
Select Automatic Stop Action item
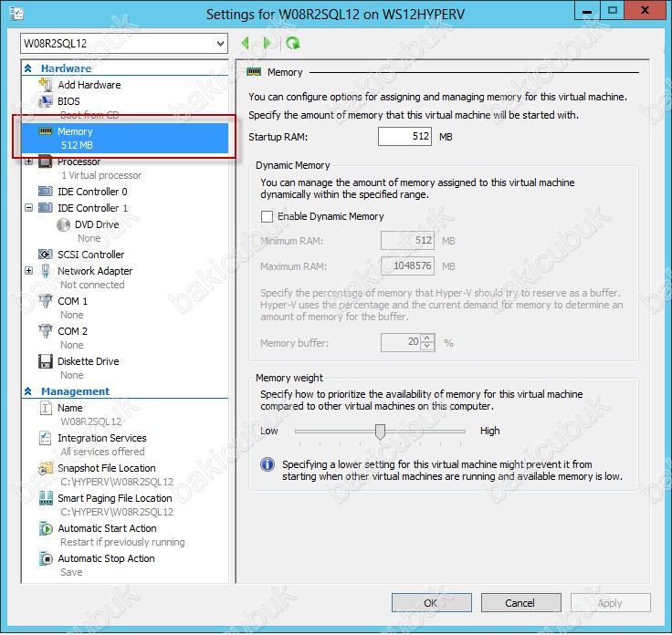click(106, 558)
